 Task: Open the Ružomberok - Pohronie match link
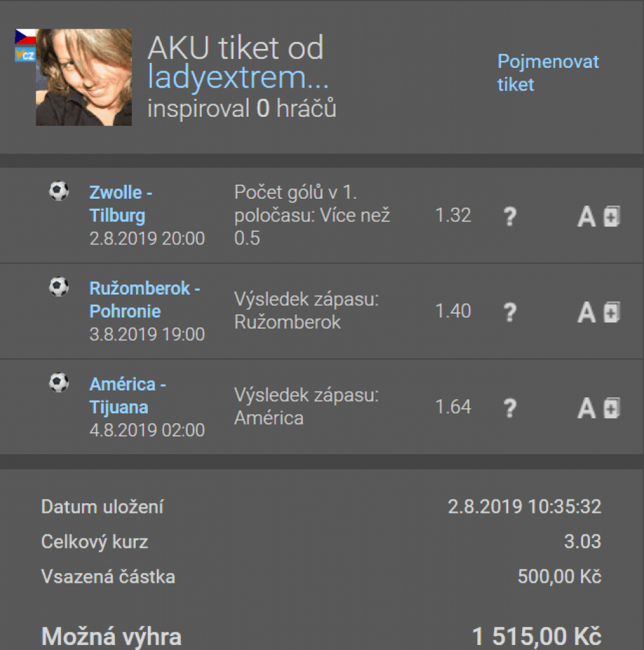click(x=145, y=300)
